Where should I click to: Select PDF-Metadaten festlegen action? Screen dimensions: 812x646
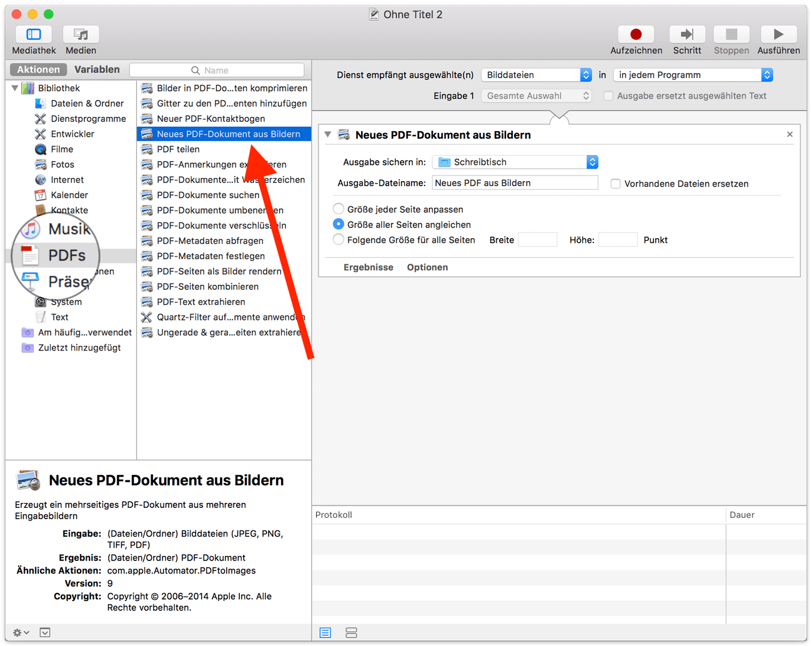click(x=224, y=256)
